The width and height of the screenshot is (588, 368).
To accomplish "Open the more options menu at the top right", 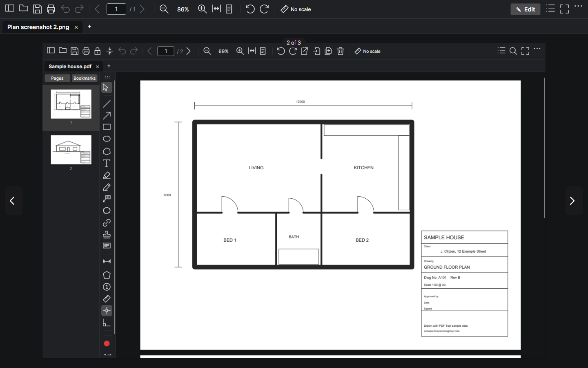I will (x=578, y=6).
